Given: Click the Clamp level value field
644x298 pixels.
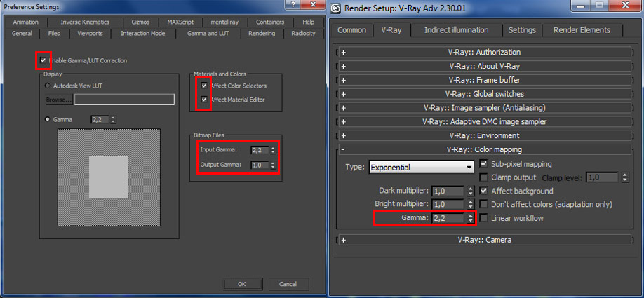Looking at the screenshot, I should 603,177.
